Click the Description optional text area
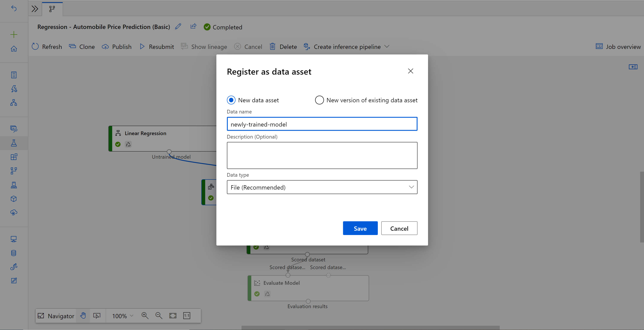The image size is (644, 330). (322, 155)
